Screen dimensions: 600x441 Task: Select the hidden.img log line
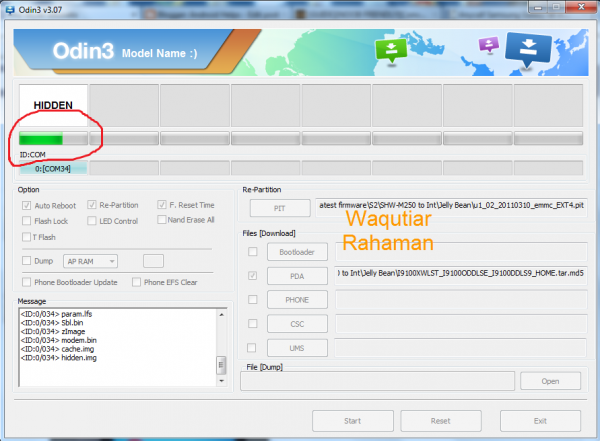tap(59, 358)
